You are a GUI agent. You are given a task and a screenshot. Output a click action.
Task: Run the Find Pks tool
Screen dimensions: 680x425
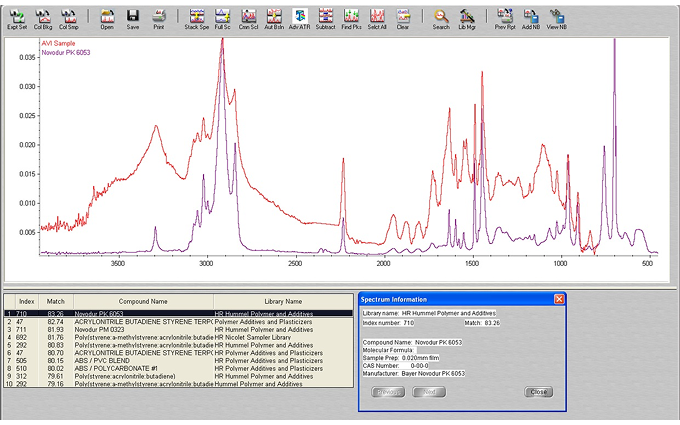(x=351, y=18)
